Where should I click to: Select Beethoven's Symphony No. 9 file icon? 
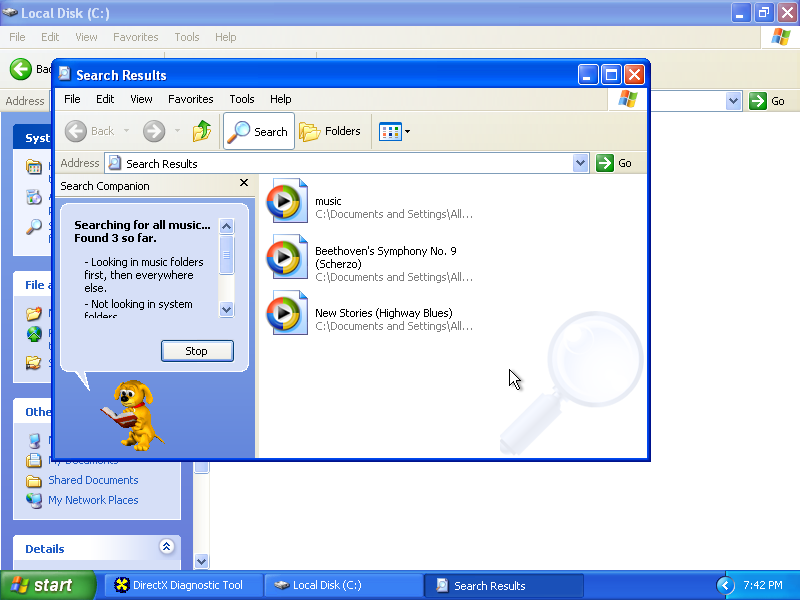287,258
